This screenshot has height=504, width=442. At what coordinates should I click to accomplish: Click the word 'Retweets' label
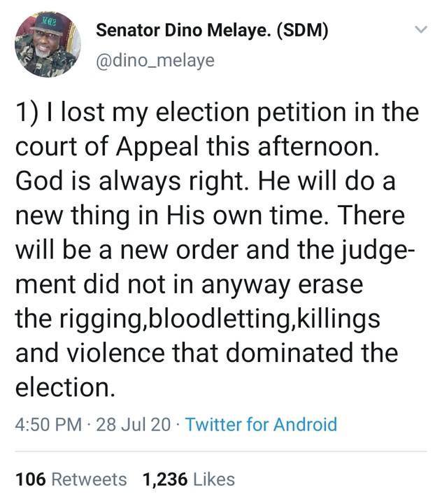coord(90,479)
